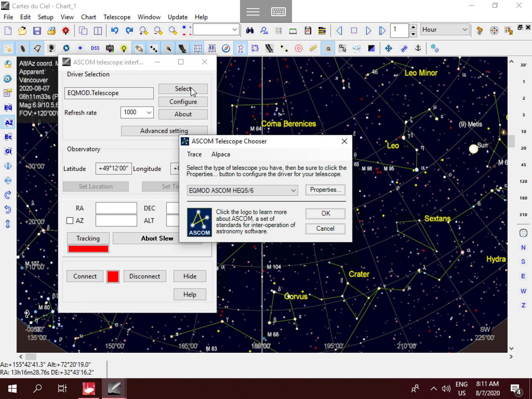Open the Alpaca menu in Telescope Chooser

click(220, 154)
